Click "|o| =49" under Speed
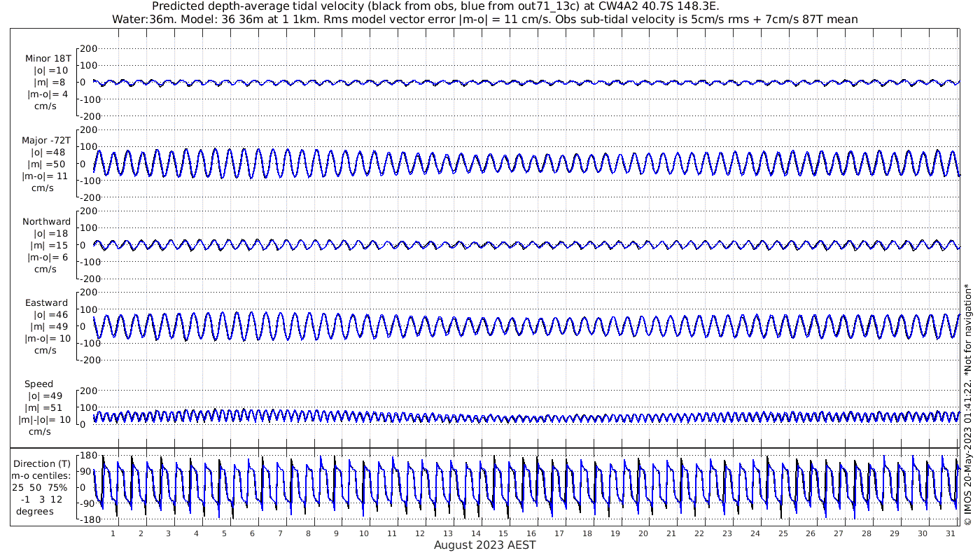 point(46,396)
